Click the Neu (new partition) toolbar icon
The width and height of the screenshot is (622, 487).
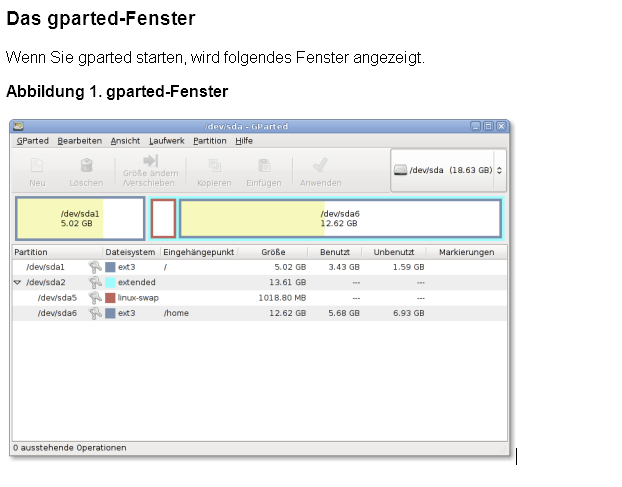(x=37, y=165)
